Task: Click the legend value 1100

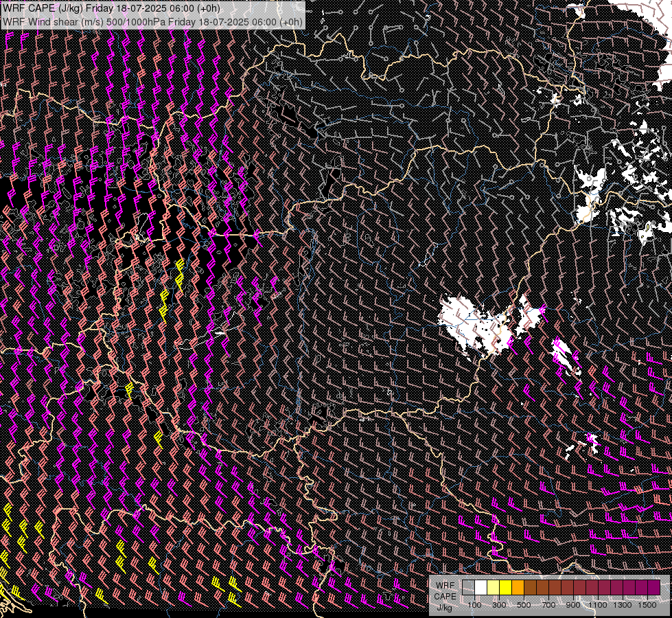Action: tap(597, 605)
